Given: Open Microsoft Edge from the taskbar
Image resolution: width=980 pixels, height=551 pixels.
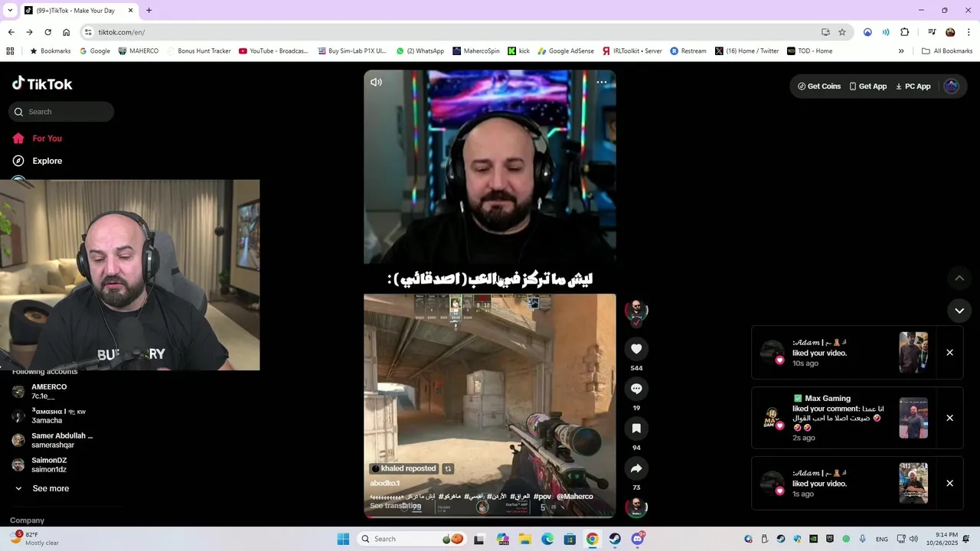Looking at the screenshot, I should pyautogui.click(x=547, y=539).
